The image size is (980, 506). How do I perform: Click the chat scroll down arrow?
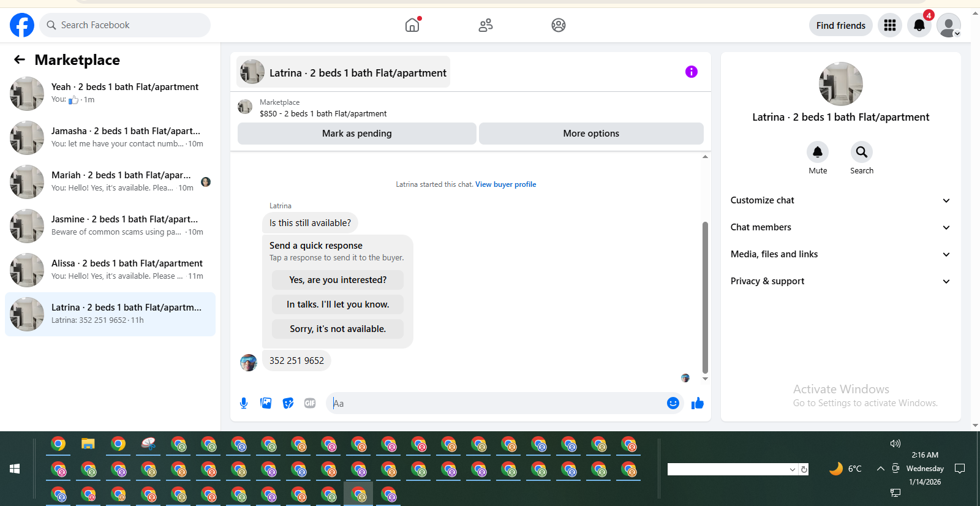tap(705, 379)
